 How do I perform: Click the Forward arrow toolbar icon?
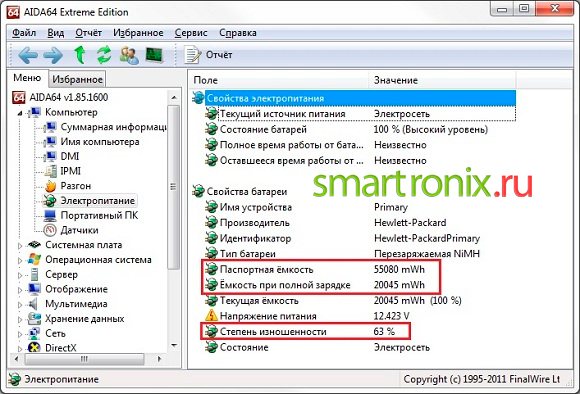53,55
